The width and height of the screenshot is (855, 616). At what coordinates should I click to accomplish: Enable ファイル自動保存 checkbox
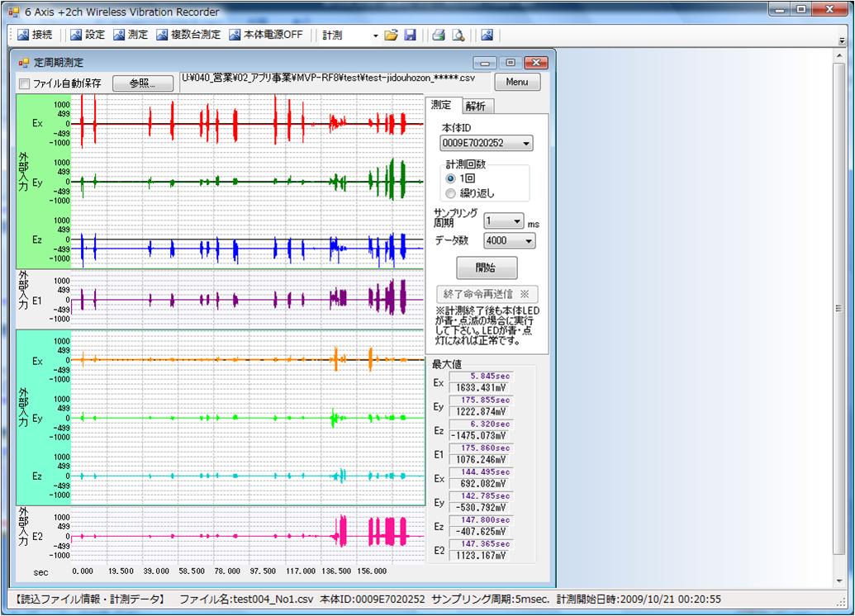tap(25, 83)
